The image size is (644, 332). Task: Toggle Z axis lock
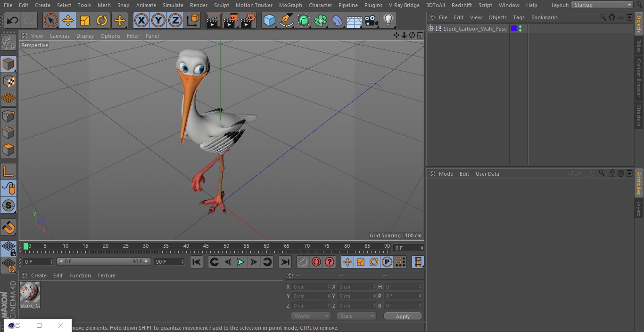coord(175,20)
